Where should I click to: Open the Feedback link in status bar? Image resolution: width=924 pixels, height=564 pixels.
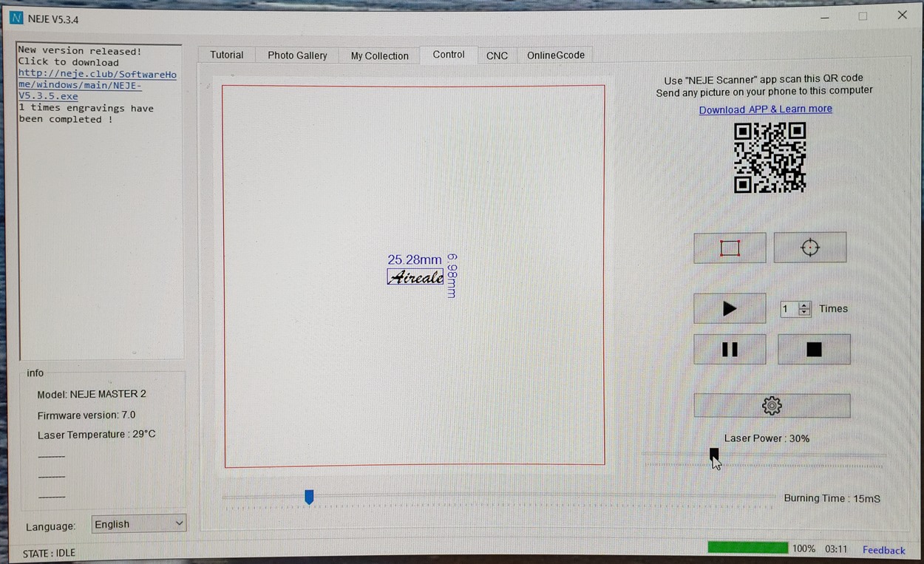(x=883, y=550)
